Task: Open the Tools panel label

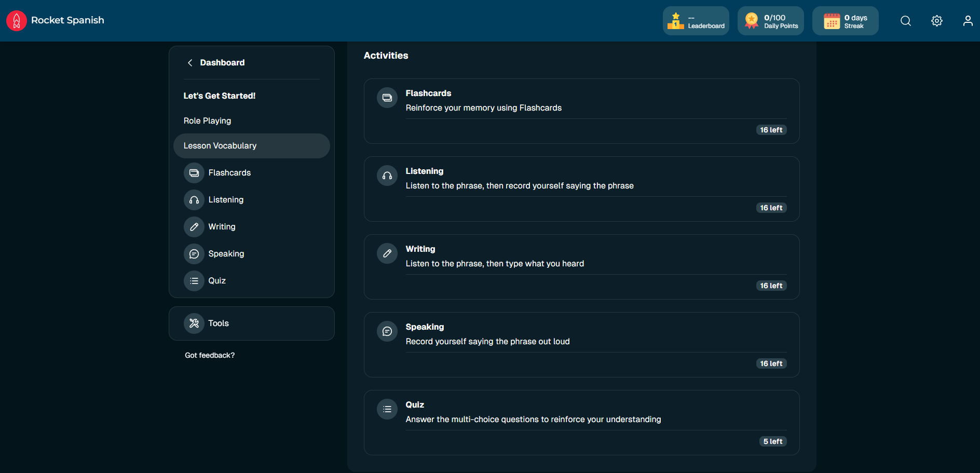Action: (219, 323)
